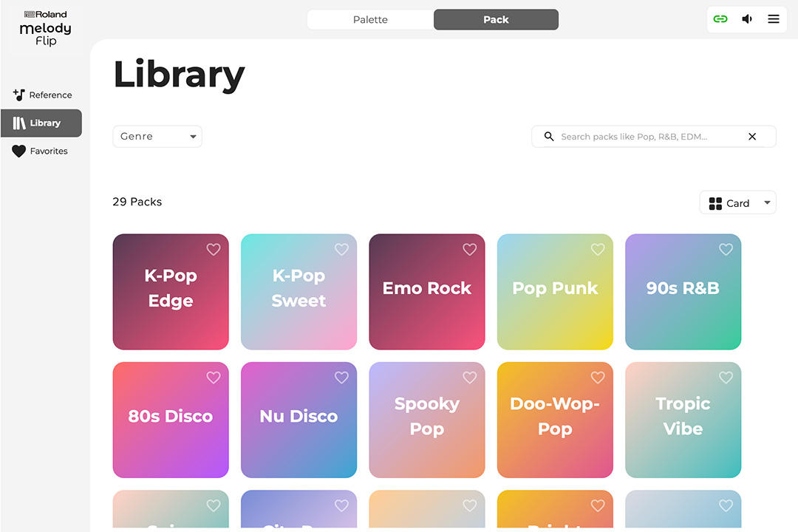Open the Library section

[x=41, y=123]
